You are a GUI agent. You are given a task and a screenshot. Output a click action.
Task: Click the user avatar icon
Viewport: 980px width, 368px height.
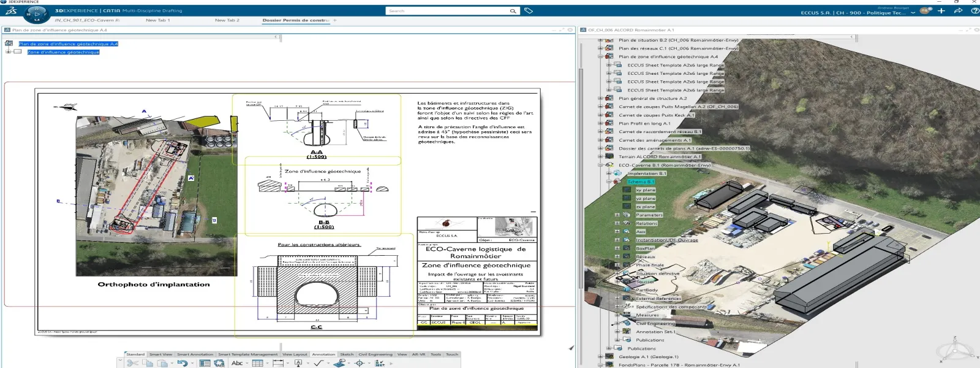[925, 11]
